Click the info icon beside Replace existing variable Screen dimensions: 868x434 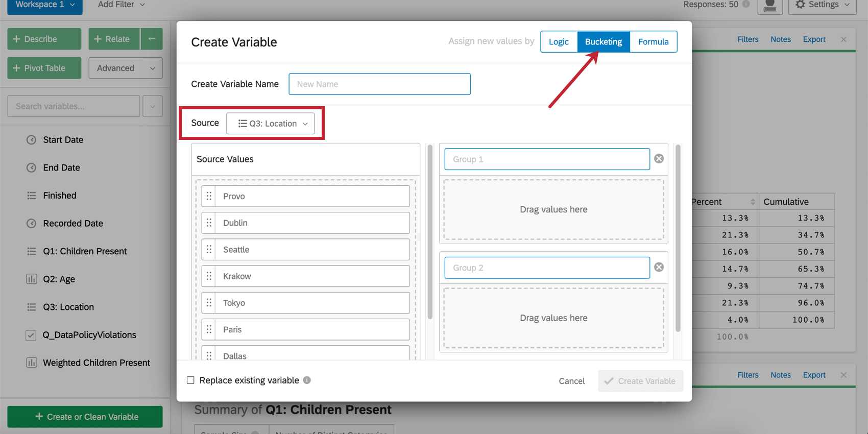[x=307, y=380]
